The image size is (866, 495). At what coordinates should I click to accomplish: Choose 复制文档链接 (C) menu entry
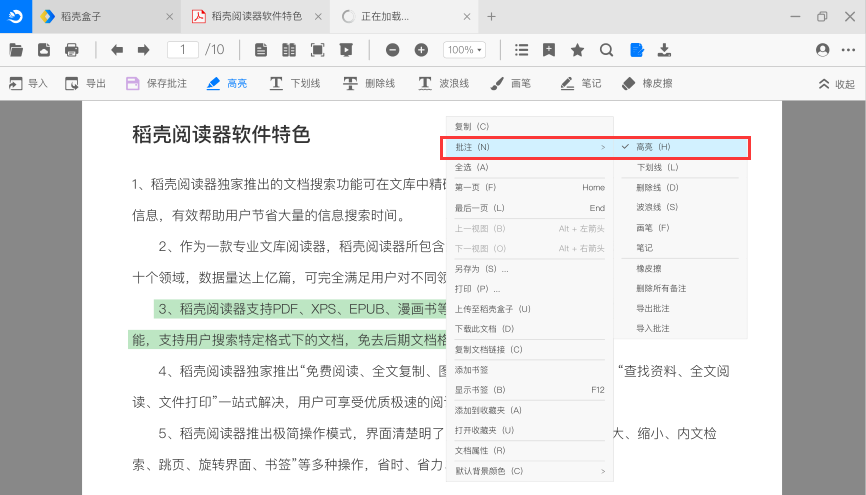pyautogui.click(x=530, y=350)
